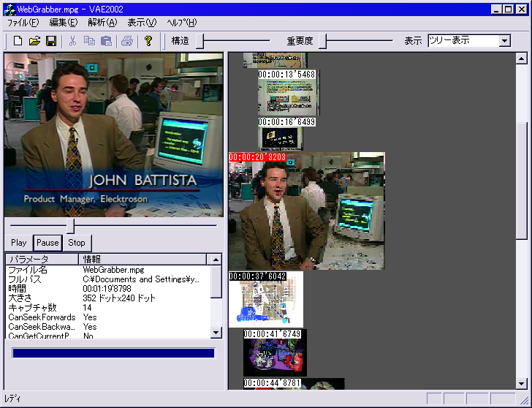The width and height of the screenshot is (532, 408).
Task: Click the 00:01:19'8798 duration value
Action: (x=107, y=289)
